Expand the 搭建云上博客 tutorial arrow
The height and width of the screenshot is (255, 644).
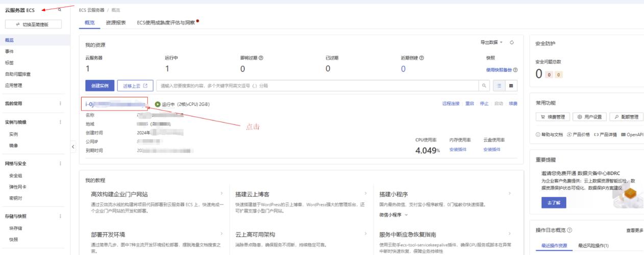point(365,194)
